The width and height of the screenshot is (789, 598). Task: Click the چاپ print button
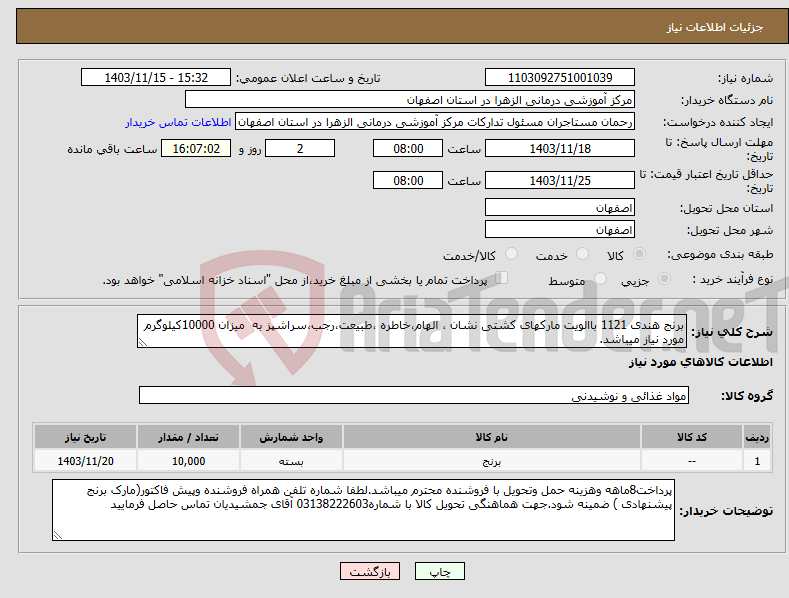439,571
